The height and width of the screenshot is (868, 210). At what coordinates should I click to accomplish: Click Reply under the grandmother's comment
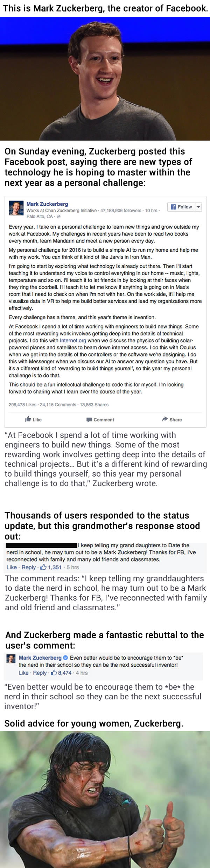(29, 567)
